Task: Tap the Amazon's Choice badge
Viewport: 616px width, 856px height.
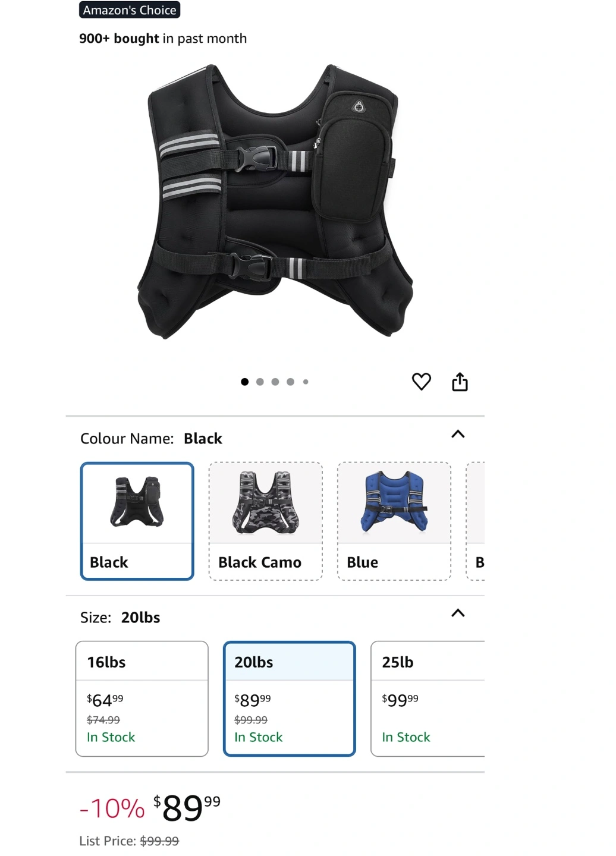Action: pyautogui.click(x=130, y=10)
